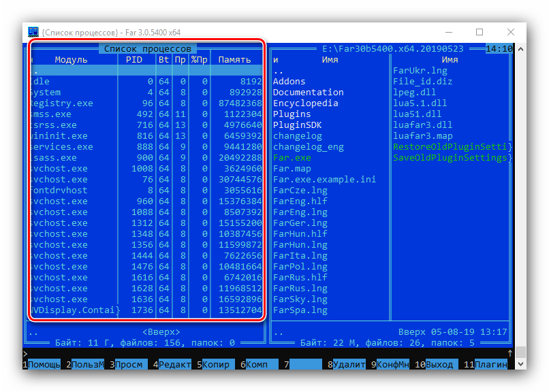Select the Documentation folder
The width and height of the screenshot is (549, 392).
click(308, 93)
